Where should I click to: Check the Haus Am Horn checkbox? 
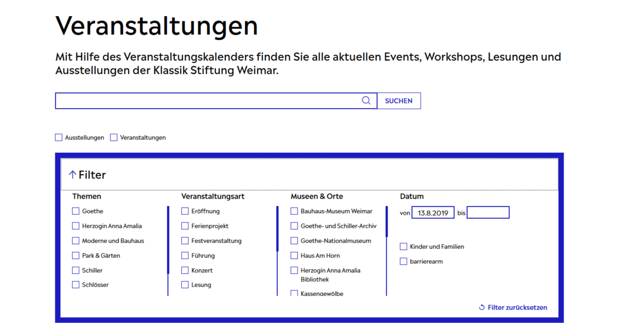(x=294, y=255)
